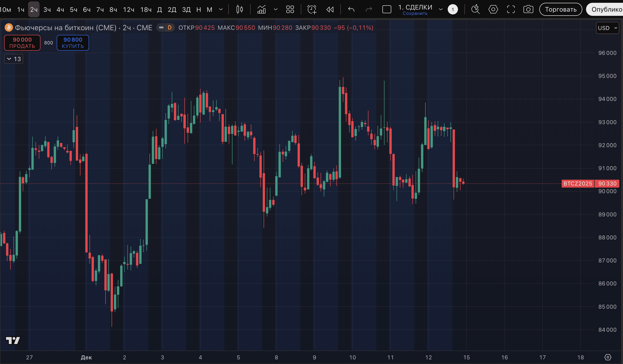Toggle the layout selector square
The height and width of the screenshot is (364, 623).
(x=387, y=9)
